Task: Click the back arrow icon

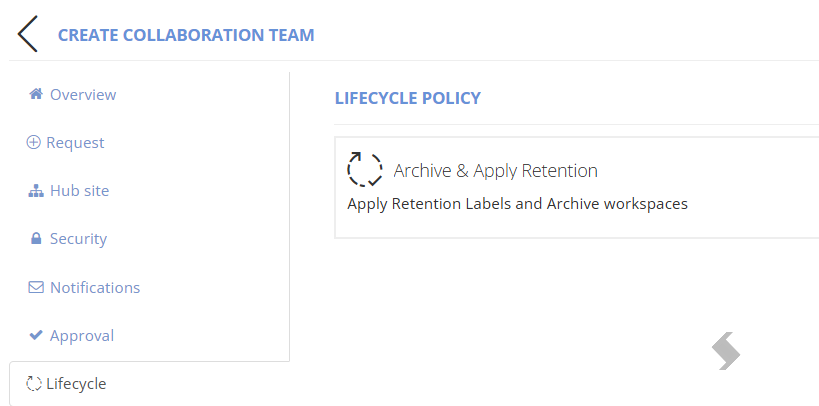Action: 28,34
